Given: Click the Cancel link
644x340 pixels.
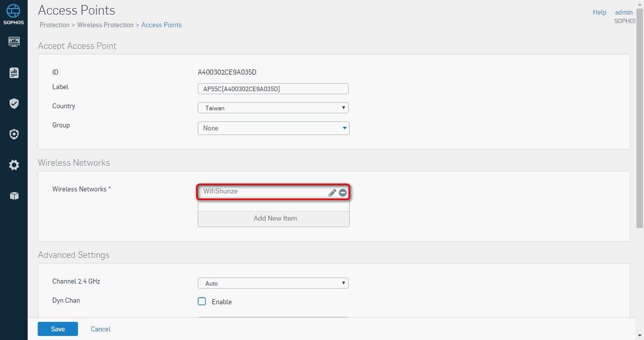Looking at the screenshot, I should click(101, 329).
